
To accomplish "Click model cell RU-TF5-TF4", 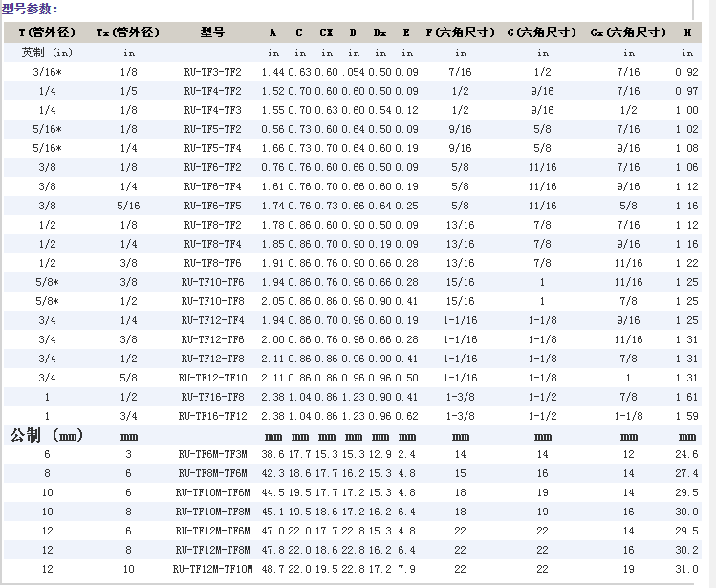I will [x=212, y=148].
